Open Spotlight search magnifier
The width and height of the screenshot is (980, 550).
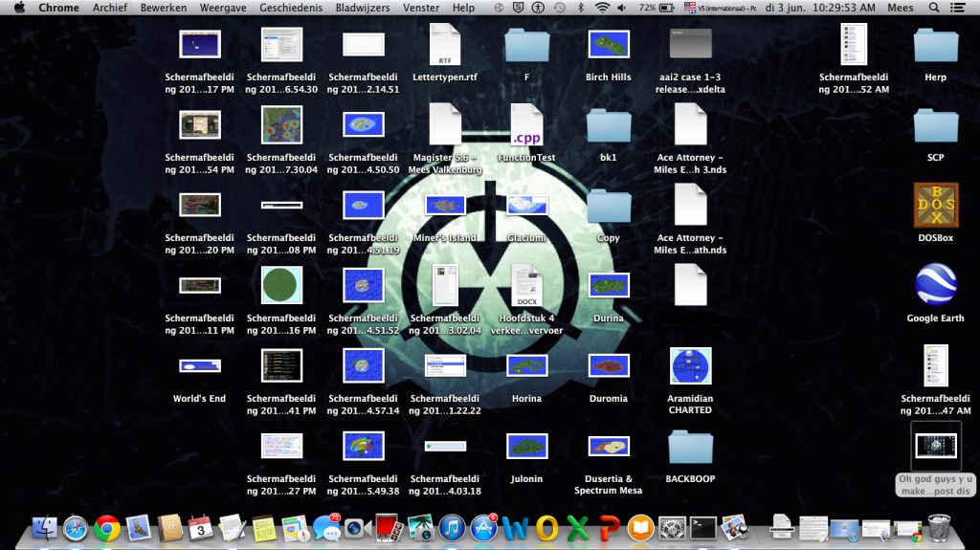[934, 8]
